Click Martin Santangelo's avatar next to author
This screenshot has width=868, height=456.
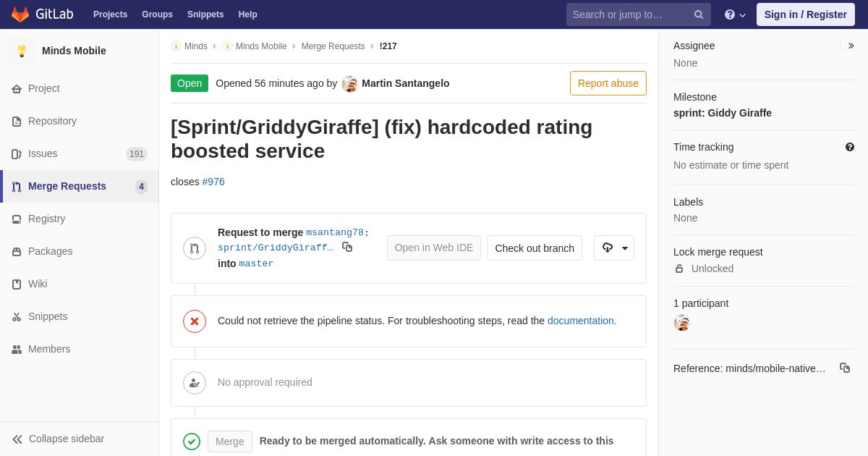click(x=350, y=84)
